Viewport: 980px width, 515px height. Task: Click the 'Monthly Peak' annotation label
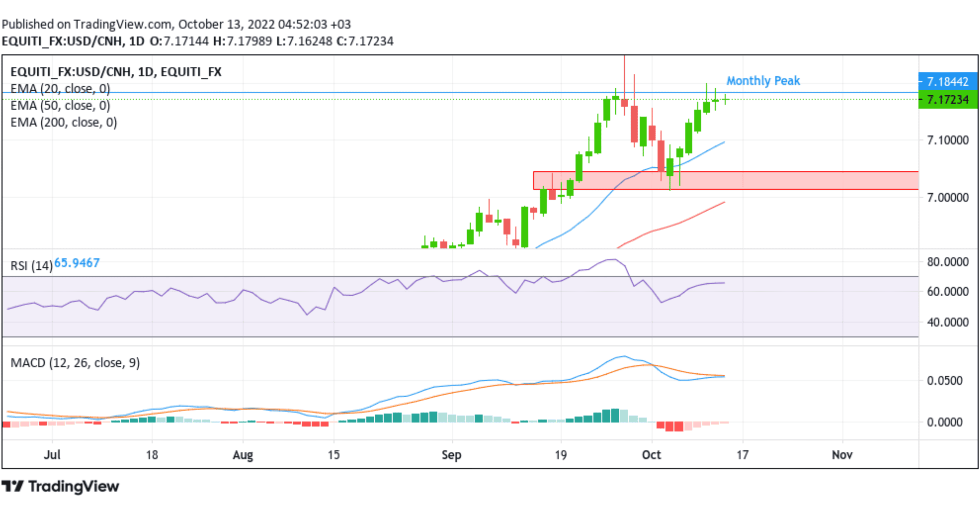point(763,81)
